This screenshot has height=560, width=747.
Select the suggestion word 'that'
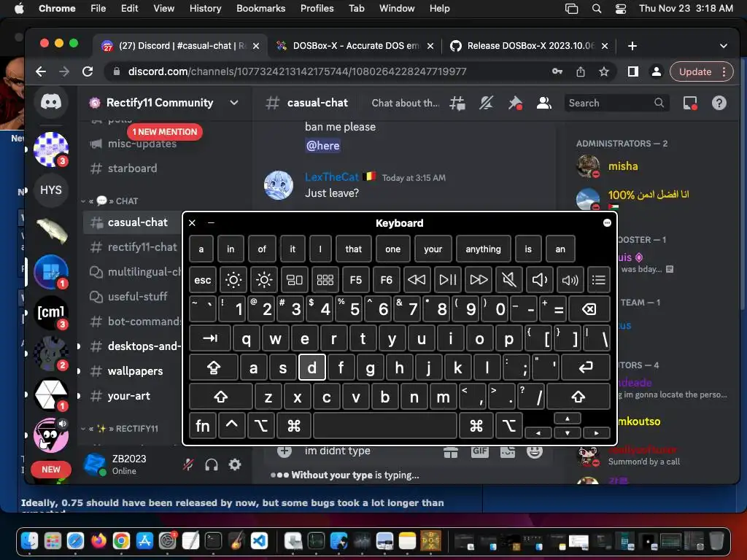tap(354, 249)
